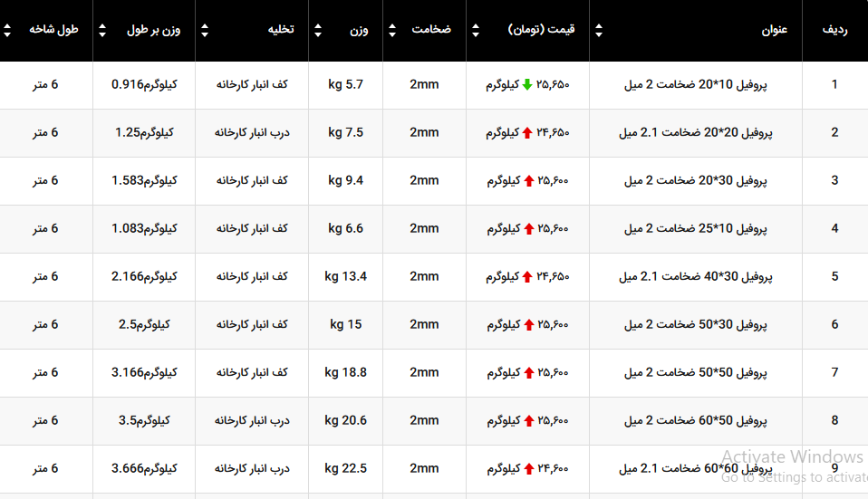
Task: Click the red up arrow in row 2 price
Action: click(x=526, y=133)
